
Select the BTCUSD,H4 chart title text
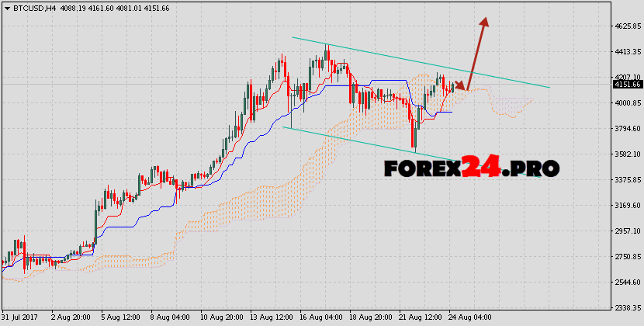32,6
